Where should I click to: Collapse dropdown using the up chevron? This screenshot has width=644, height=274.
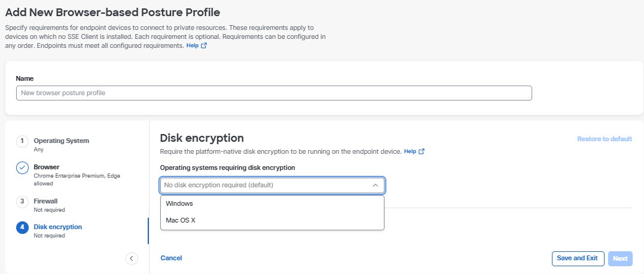pos(376,185)
